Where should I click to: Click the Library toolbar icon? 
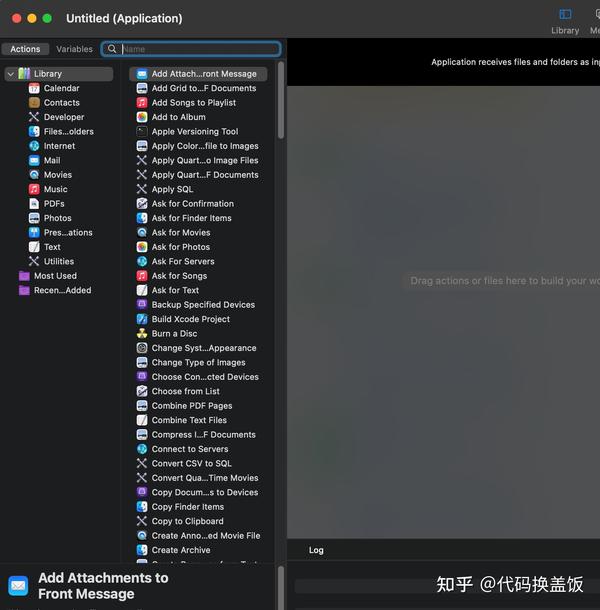pos(565,15)
